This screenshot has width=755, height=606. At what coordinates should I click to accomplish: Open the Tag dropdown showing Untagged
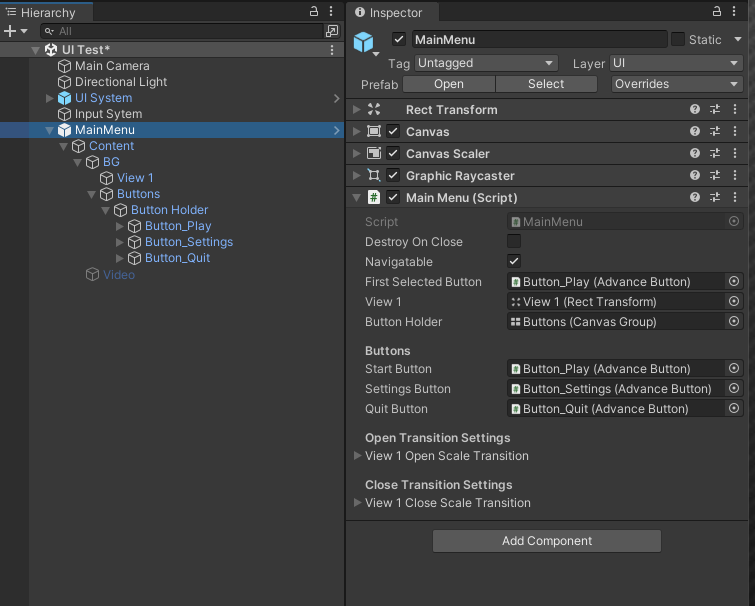(x=486, y=63)
